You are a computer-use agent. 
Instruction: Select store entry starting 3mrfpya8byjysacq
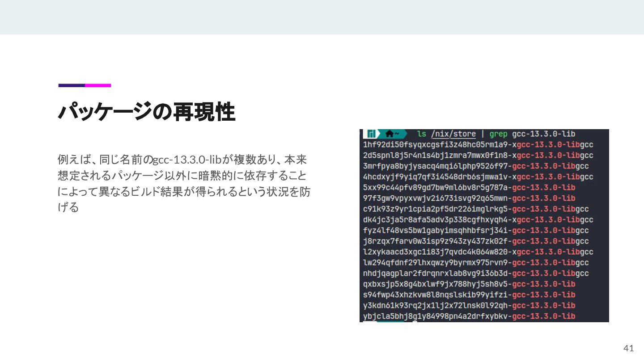click(476, 166)
